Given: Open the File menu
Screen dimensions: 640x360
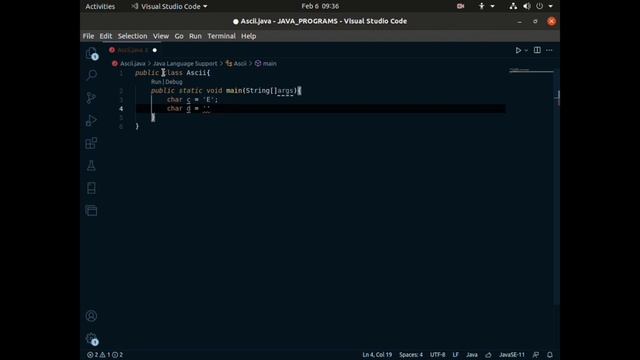Looking at the screenshot, I should point(88,36).
